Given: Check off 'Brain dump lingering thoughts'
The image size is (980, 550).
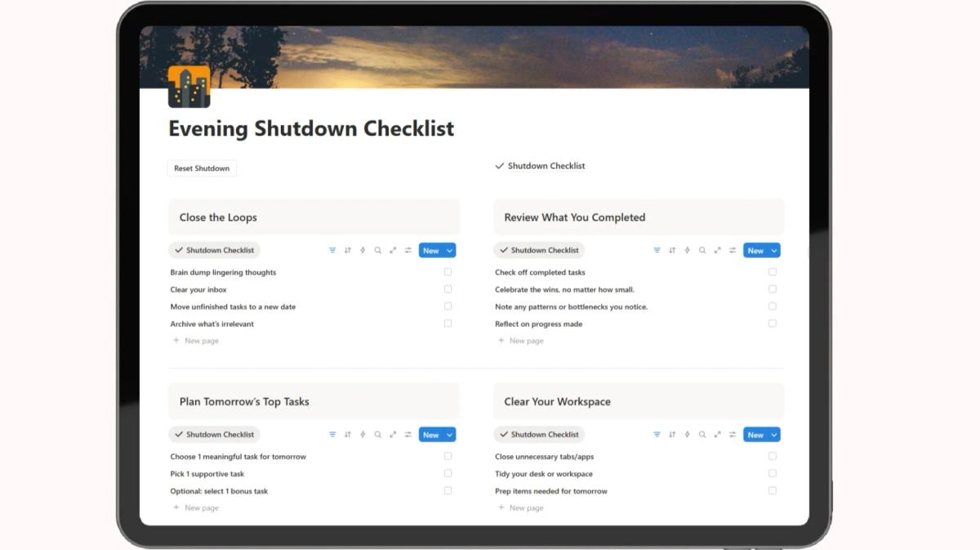Looking at the screenshot, I should click(448, 272).
